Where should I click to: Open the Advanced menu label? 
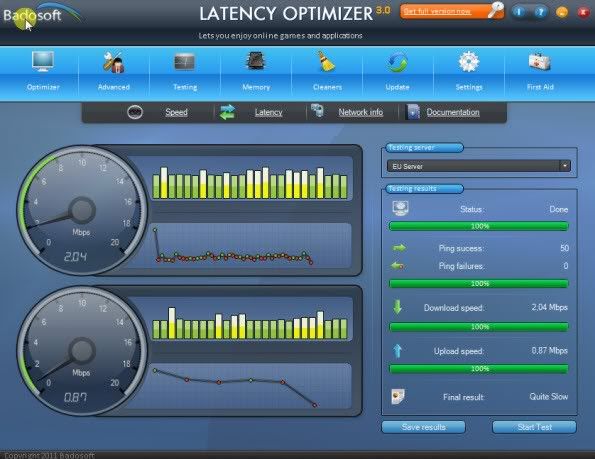pyautogui.click(x=113, y=87)
